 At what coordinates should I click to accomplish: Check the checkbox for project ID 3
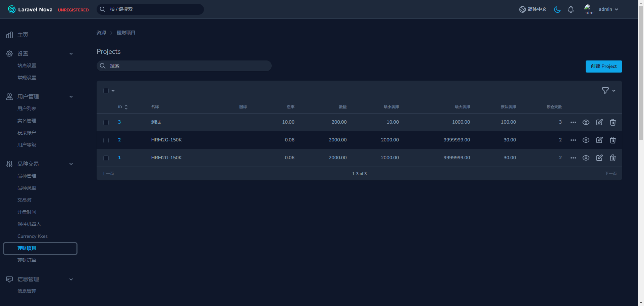pyautogui.click(x=106, y=123)
